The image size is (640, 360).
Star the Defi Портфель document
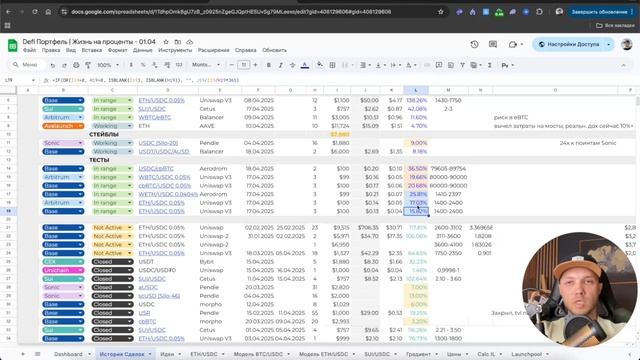166,42
